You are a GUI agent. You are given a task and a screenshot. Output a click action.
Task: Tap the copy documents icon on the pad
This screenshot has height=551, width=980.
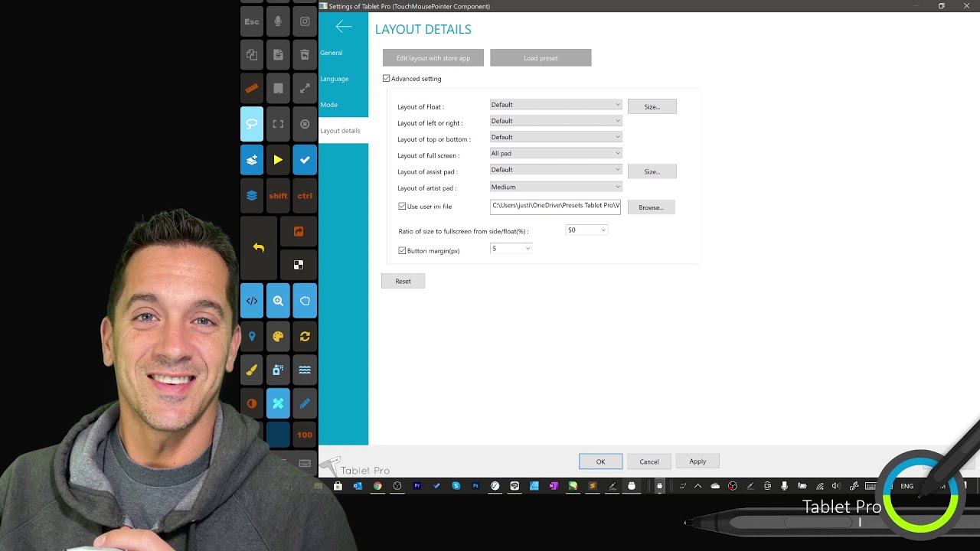(252, 54)
